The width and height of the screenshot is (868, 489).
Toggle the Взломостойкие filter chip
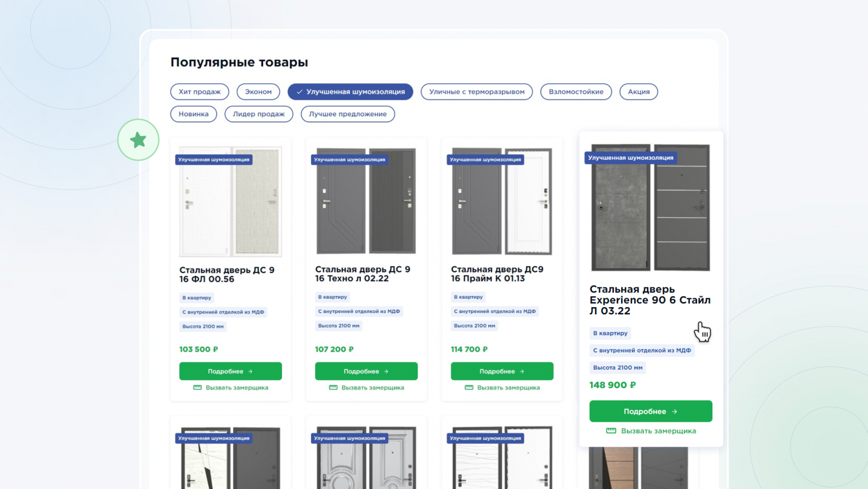[x=576, y=92]
